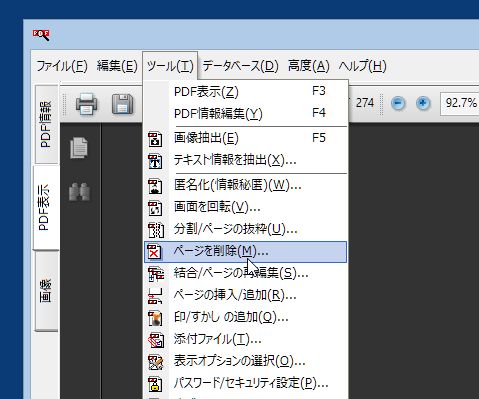
Task: Open the データベース(D) menu
Action: click(240, 66)
